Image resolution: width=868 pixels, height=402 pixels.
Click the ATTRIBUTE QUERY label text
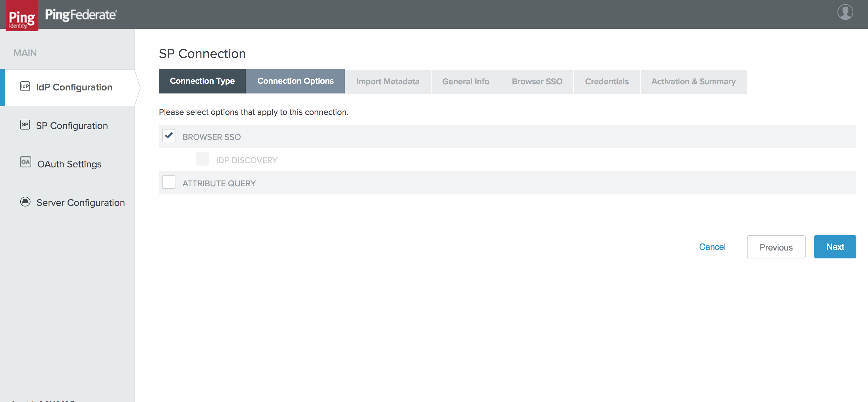pos(219,184)
